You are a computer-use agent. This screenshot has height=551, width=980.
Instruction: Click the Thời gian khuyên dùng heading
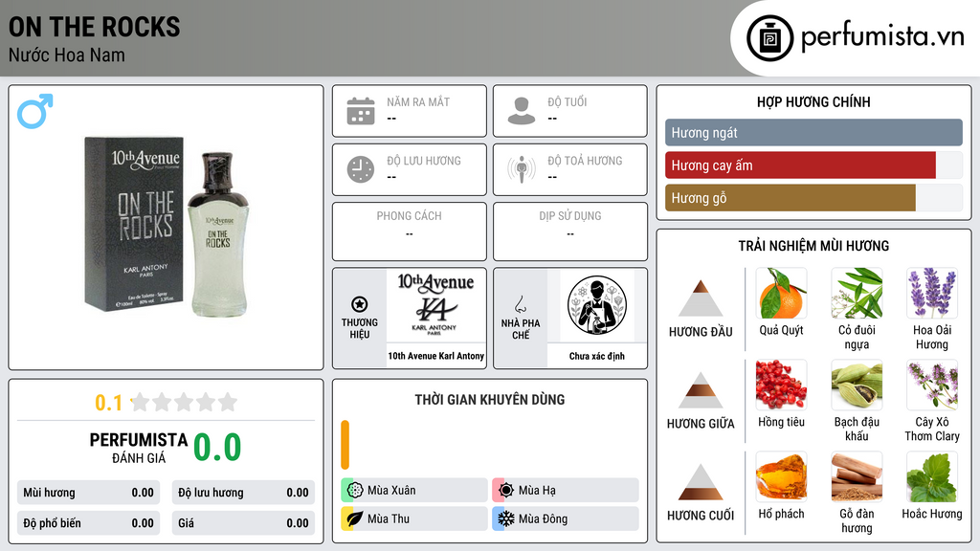click(x=490, y=400)
